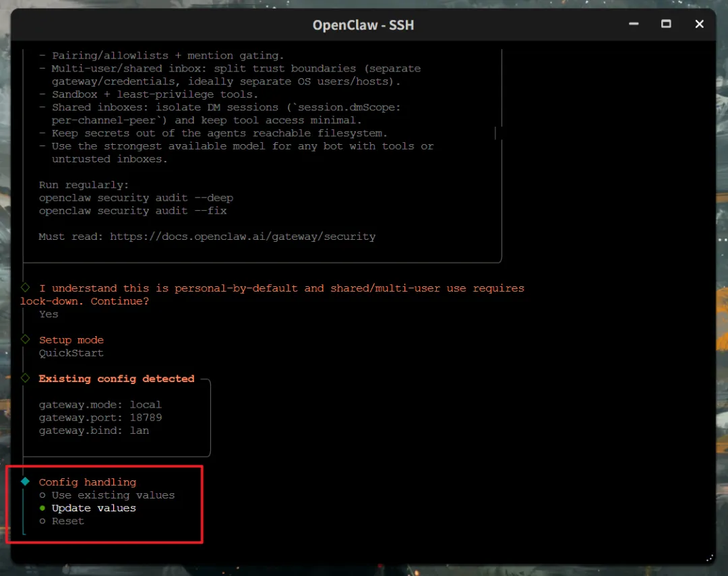Click "openclaw security audit --deep" command
Image resolution: width=728 pixels, height=576 pixels.
pos(136,198)
